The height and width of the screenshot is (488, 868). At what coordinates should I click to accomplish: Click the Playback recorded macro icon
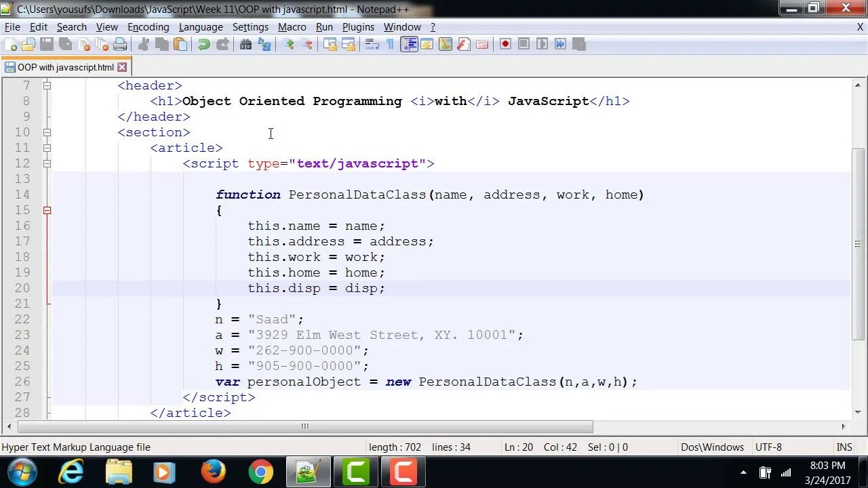click(x=542, y=45)
